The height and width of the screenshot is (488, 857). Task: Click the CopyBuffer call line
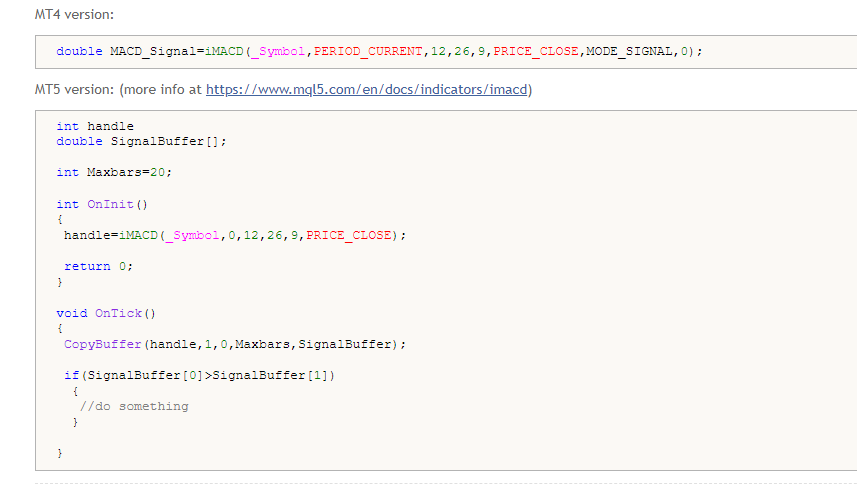tap(235, 344)
